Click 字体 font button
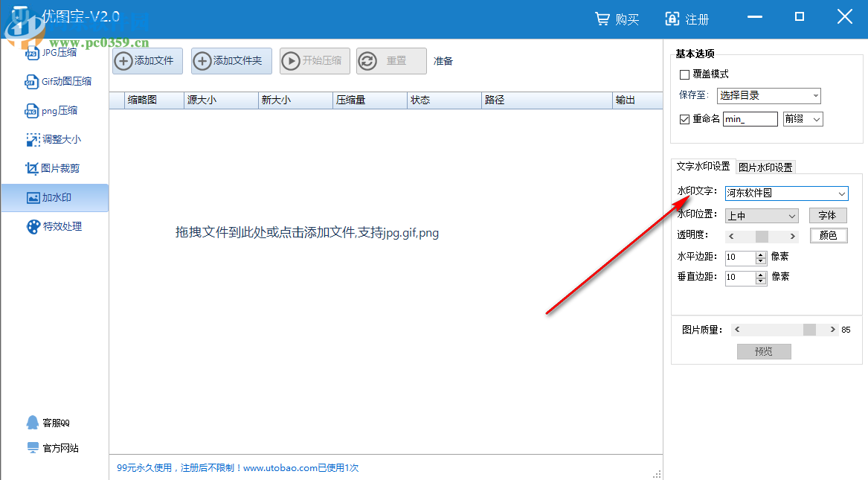Screen dimensions: 868x480 coord(828,215)
